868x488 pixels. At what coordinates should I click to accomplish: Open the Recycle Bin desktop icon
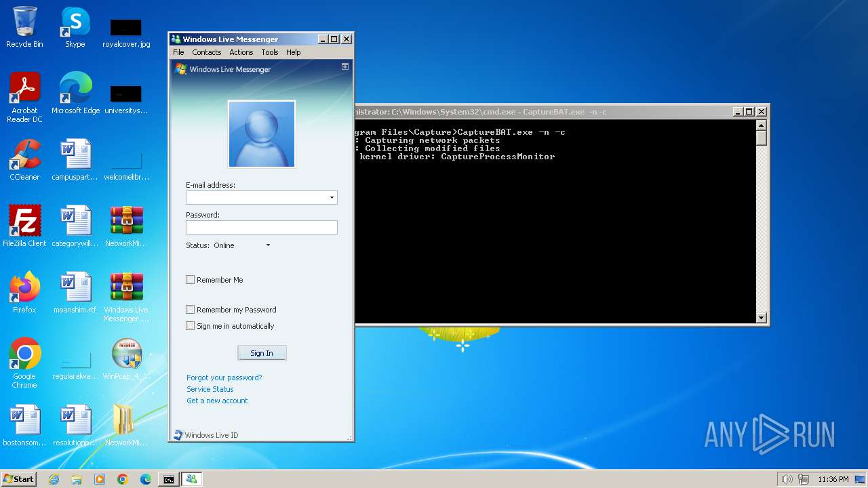click(24, 27)
